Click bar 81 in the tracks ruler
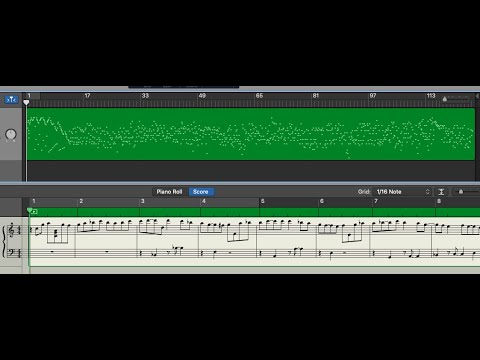 (x=316, y=96)
